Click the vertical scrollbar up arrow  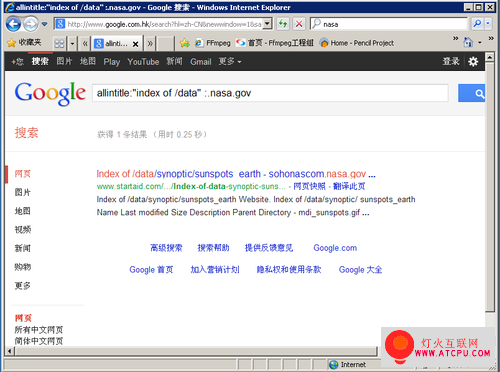point(489,57)
